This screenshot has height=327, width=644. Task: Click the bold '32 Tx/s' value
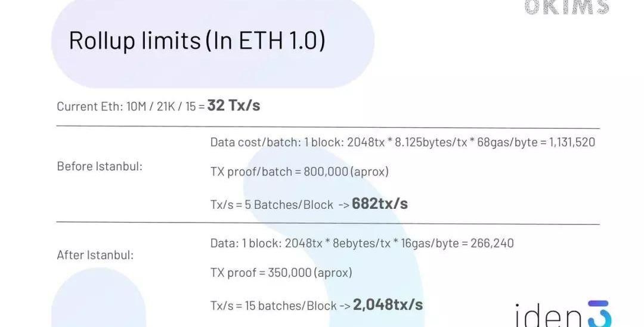pos(234,106)
